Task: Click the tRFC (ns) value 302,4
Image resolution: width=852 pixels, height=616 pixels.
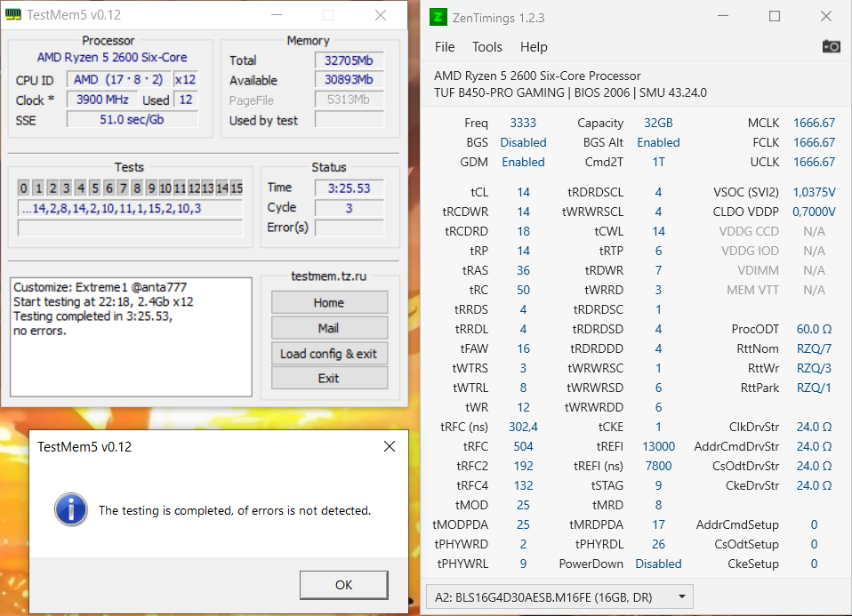Action: click(523, 427)
